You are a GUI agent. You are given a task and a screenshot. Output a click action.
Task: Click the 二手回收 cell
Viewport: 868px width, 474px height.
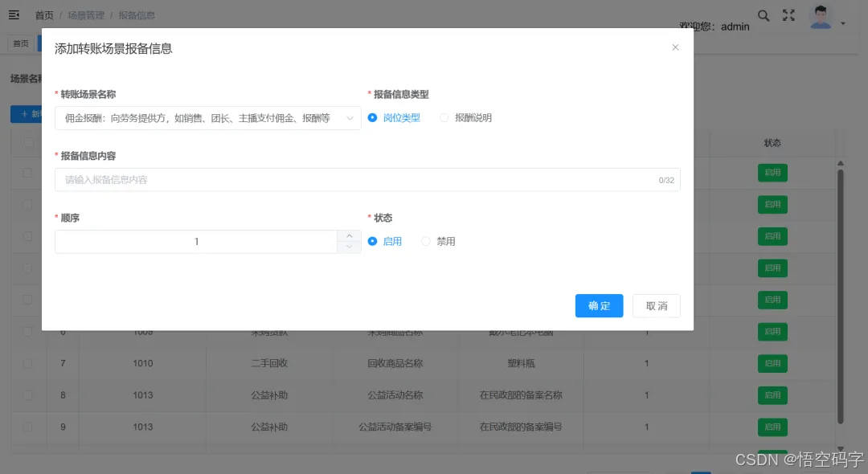[269, 363]
